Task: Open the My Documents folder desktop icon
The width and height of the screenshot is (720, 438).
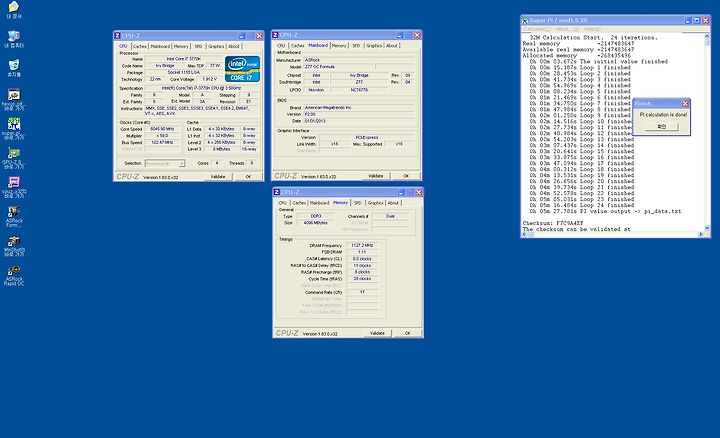Action: pos(14,9)
